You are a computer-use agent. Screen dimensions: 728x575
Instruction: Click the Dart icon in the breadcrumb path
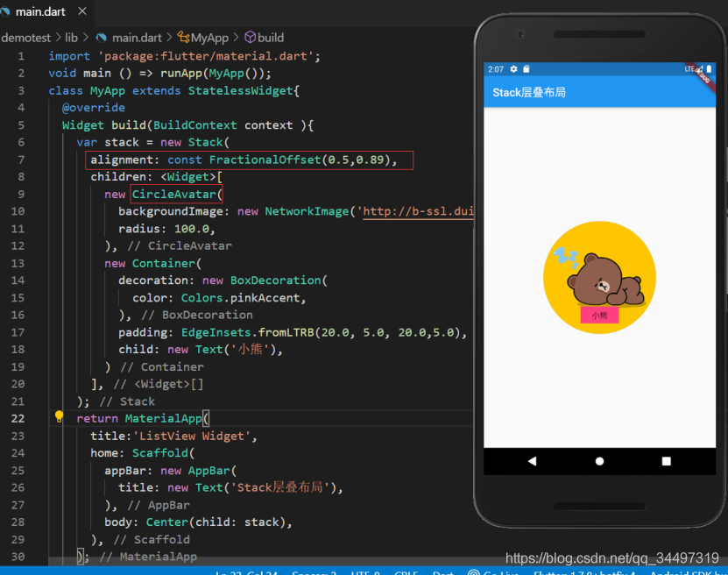[102, 38]
